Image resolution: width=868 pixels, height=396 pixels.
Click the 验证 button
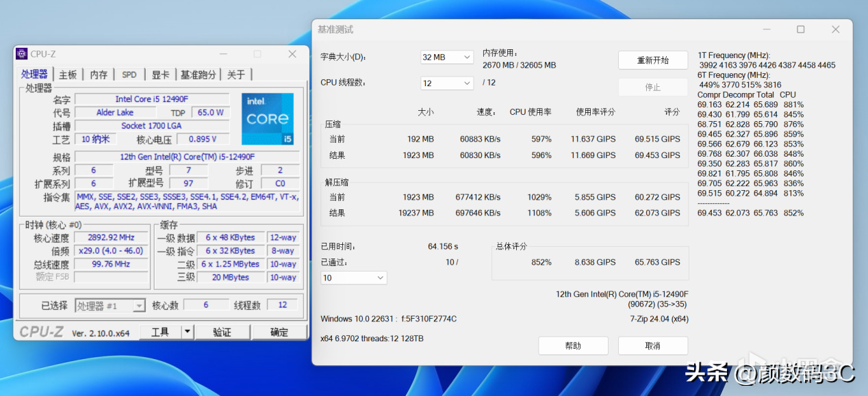point(222,332)
